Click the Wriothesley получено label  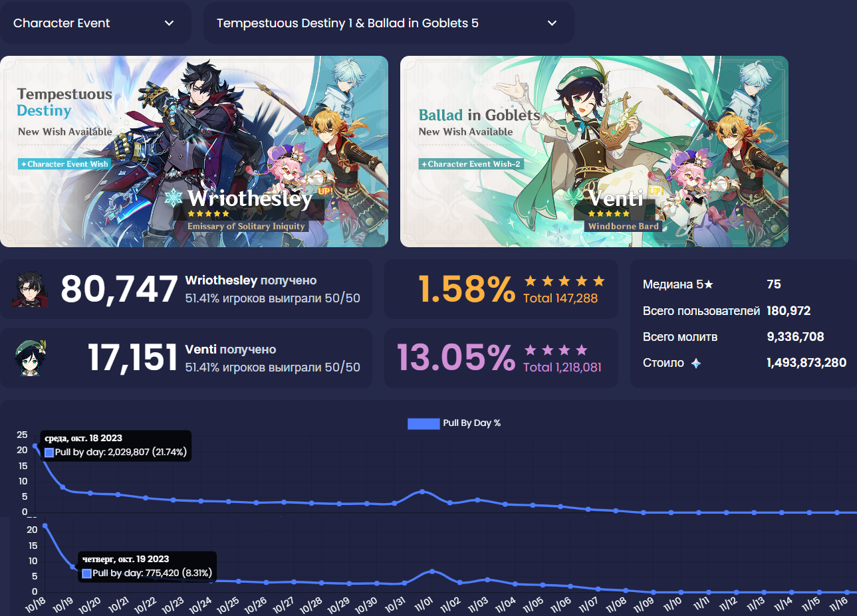pos(251,280)
